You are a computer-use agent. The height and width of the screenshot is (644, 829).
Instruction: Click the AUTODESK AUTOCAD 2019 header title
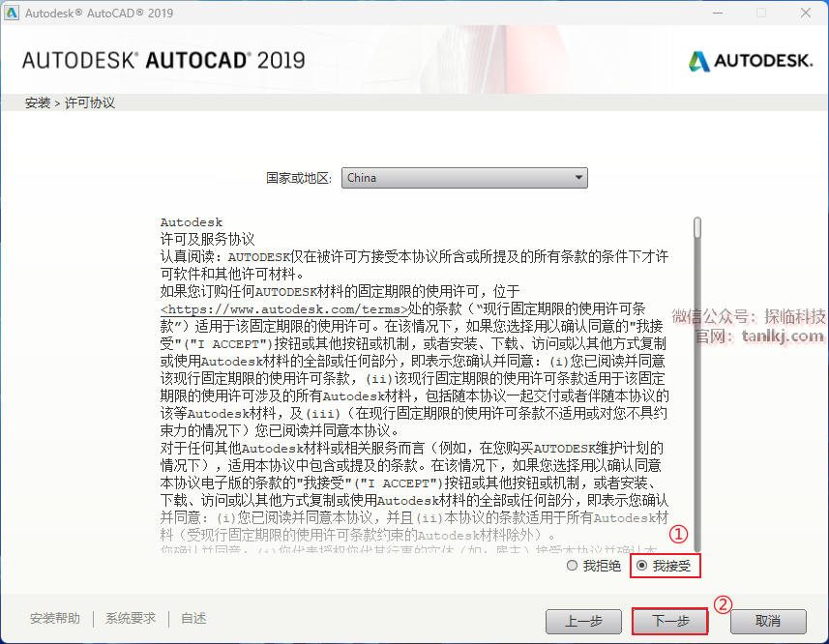coord(163,60)
